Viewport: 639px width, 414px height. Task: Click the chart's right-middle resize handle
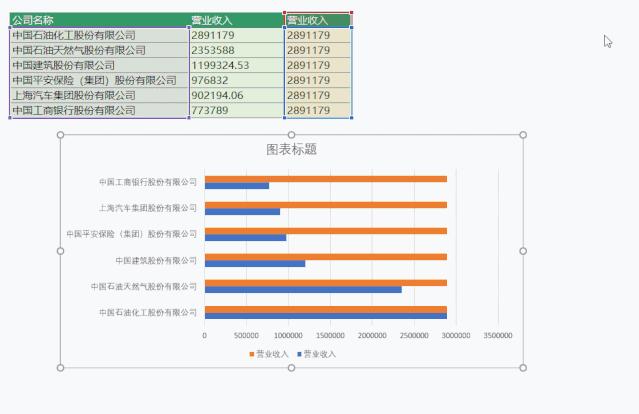click(523, 251)
